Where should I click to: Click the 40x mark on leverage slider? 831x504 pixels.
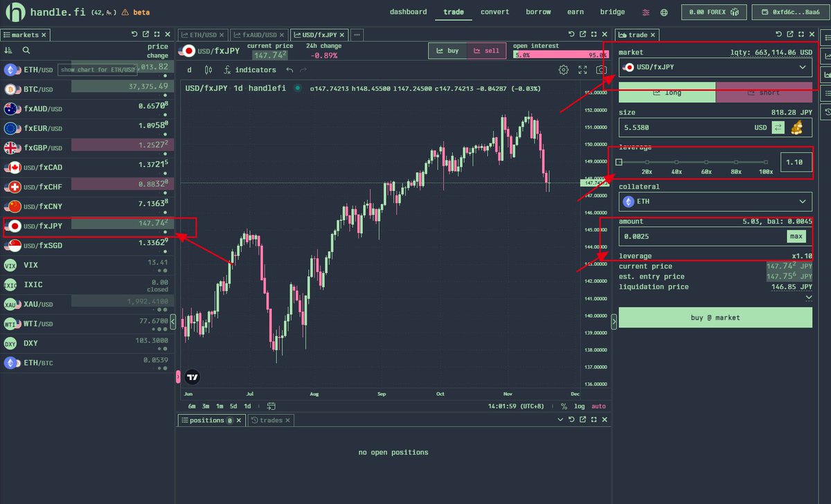pyautogui.click(x=677, y=162)
